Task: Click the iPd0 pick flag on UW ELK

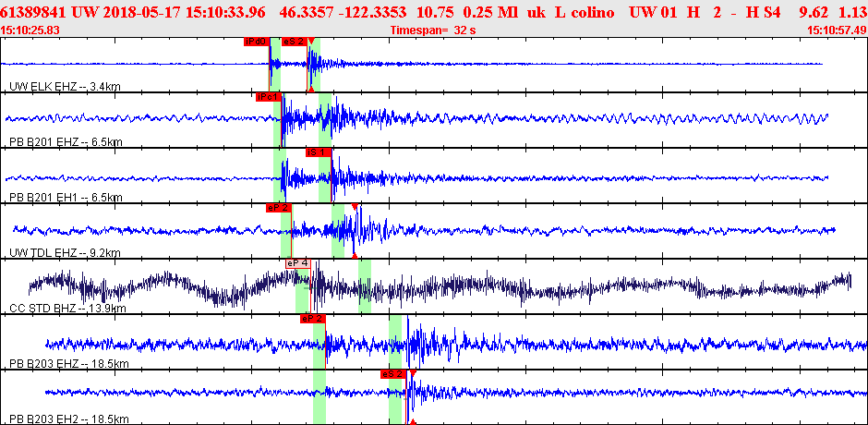Action: click(x=256, y=42)
